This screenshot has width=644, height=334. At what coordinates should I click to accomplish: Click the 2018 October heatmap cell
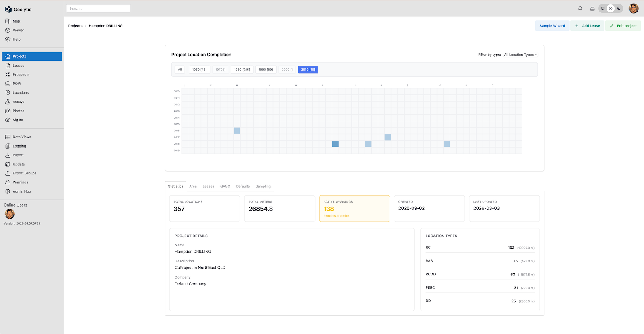tap(447, 144)
